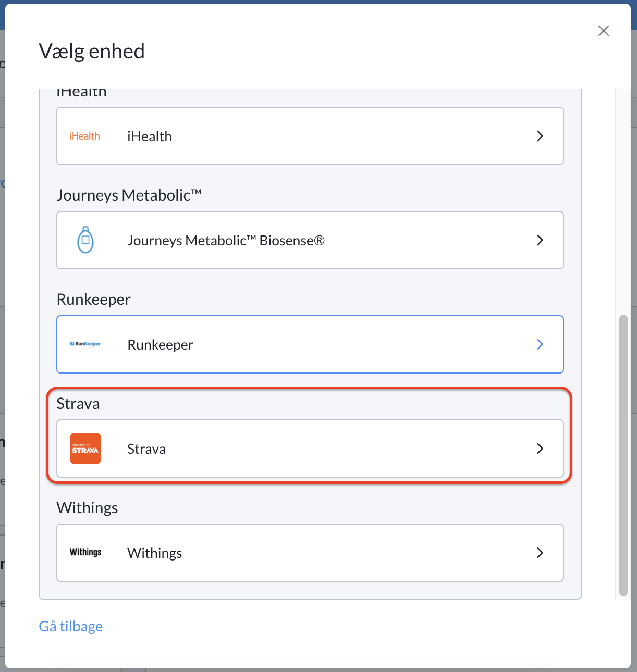The height and width of the screenshot is (672, 637).
Task: Select the iHealth device label text
Action: 150,136
